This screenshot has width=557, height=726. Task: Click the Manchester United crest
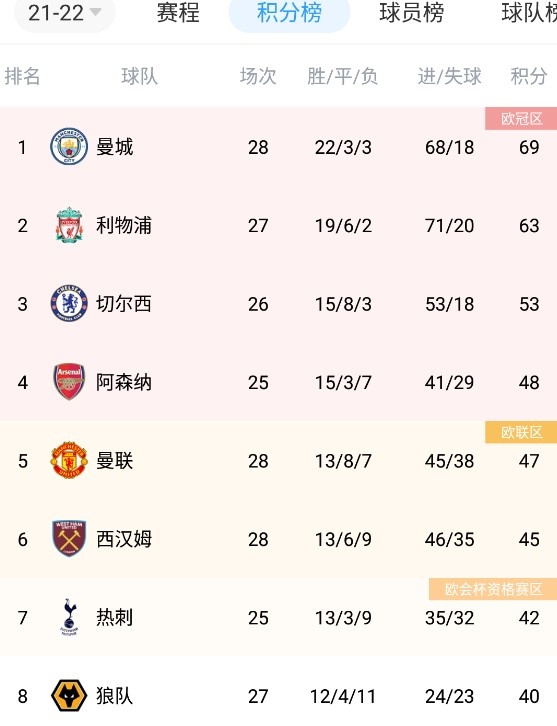[69, 460]
